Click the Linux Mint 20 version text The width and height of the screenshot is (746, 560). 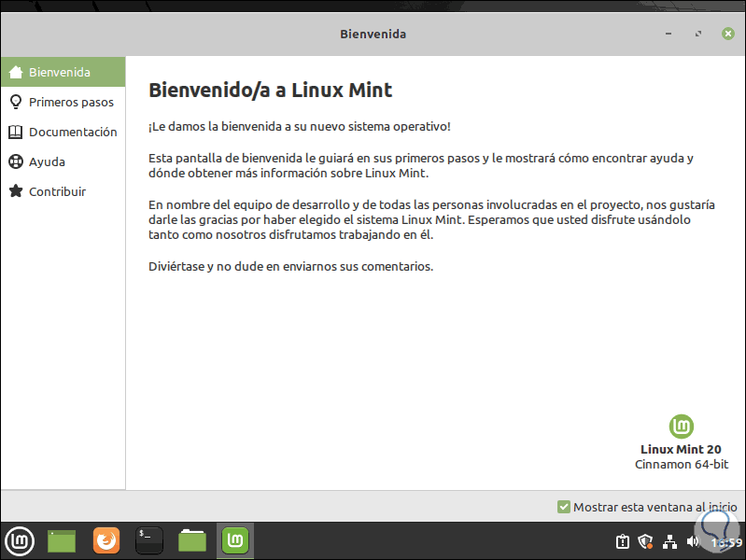click(x=681, y=449)
